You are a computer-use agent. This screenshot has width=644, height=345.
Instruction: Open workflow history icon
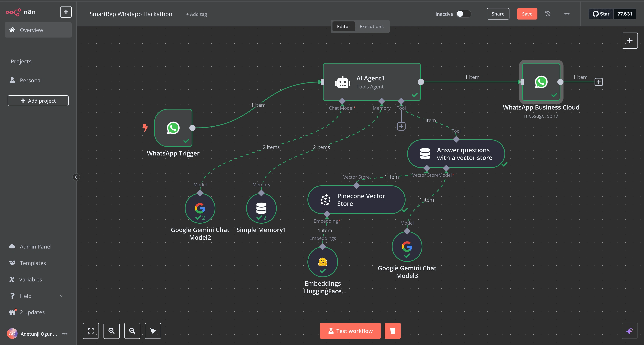pos(548,14)
